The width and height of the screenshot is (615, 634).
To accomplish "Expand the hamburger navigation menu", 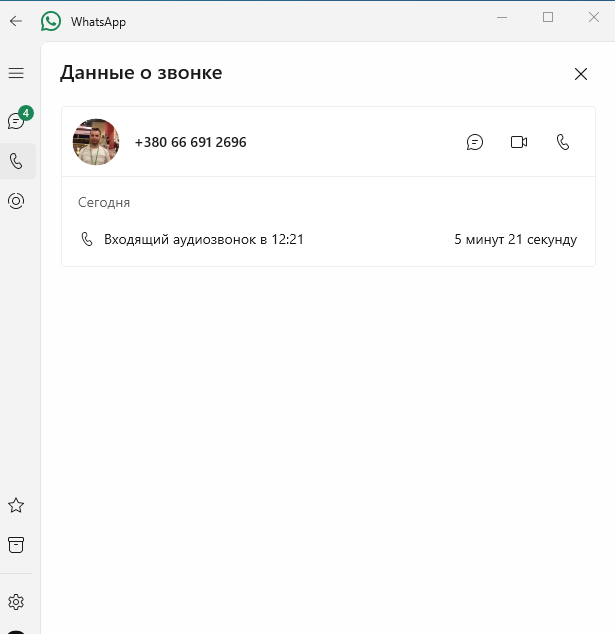I will coord(16,73).
